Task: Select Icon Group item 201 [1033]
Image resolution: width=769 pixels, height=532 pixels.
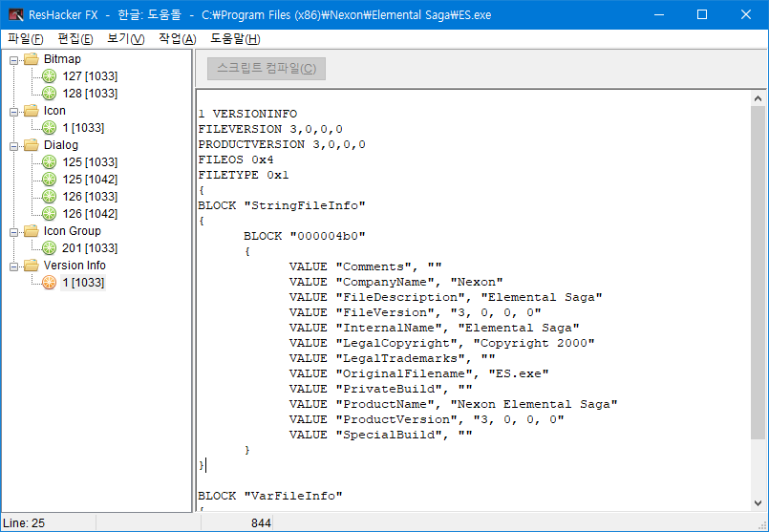Action: (x=90, y=248)
